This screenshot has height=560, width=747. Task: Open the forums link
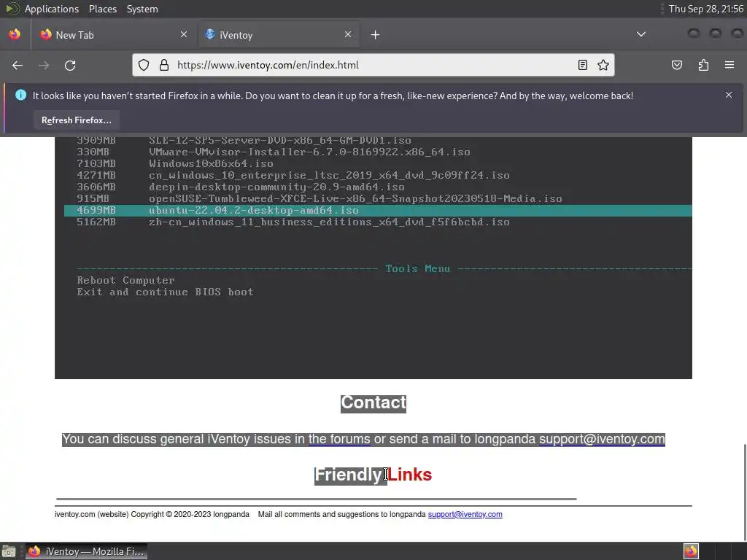point(339,439)
